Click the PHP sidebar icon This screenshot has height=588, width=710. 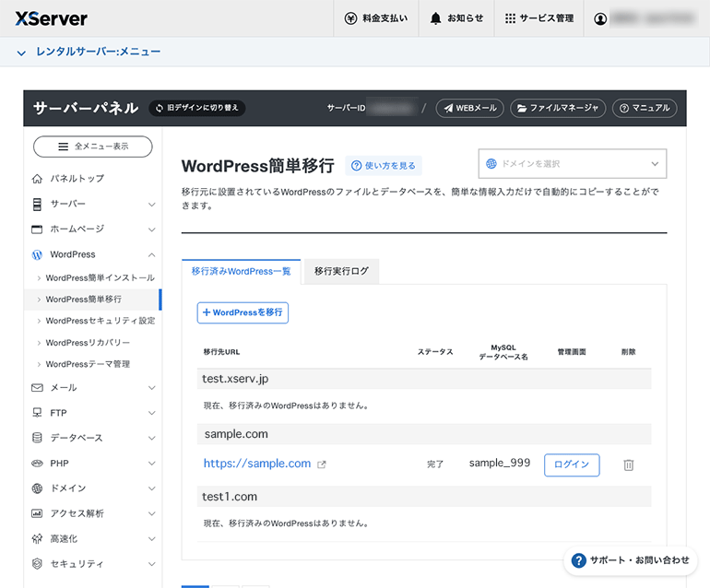(x=37, y=463)
